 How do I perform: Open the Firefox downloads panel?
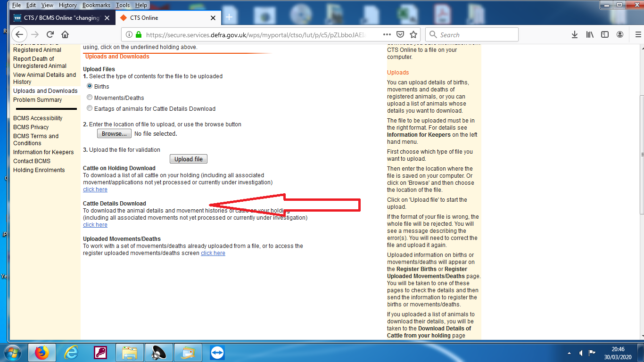point(575,34)
